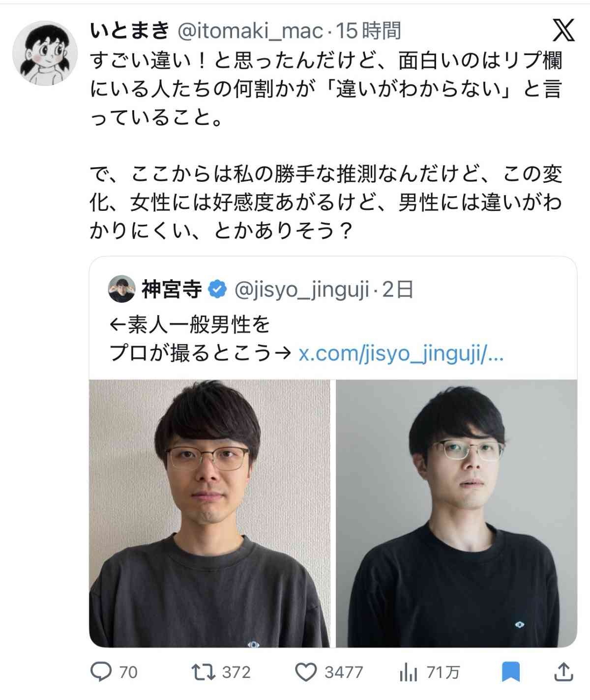This screenshot has height=700, width=590.
Task: Repost this tweet using retweet icon
Action: click(203, 671)
